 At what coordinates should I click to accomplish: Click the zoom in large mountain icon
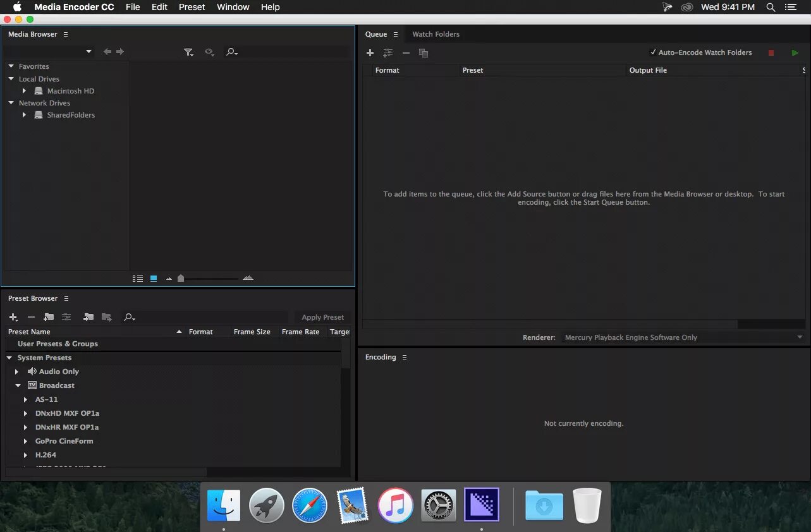[x=248, y=278]
